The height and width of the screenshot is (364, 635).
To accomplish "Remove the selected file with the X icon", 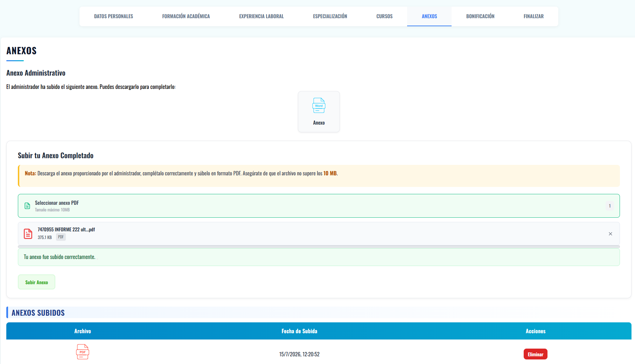I will point(610,234).
